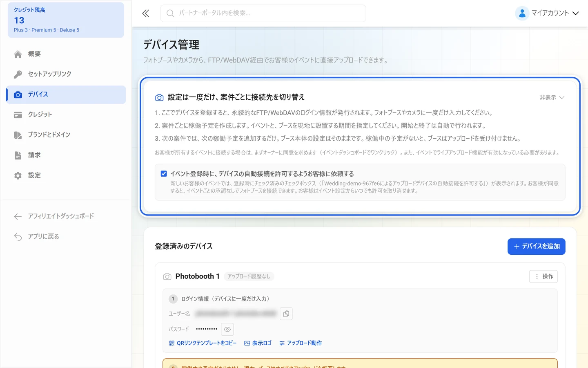Viewport: 588px width, 368px height.
Task: Click the search magnifier icon
Action: pos(170,13)
